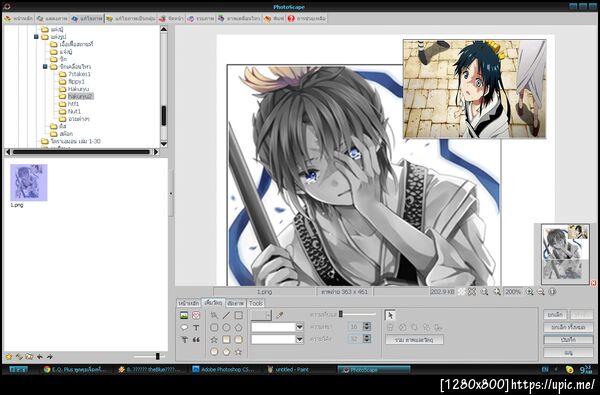Image resolution: width=600 pixels, height=395 pixels.
Task: Choose the Symbol quote-marks tool
Action: coord(196,340)
